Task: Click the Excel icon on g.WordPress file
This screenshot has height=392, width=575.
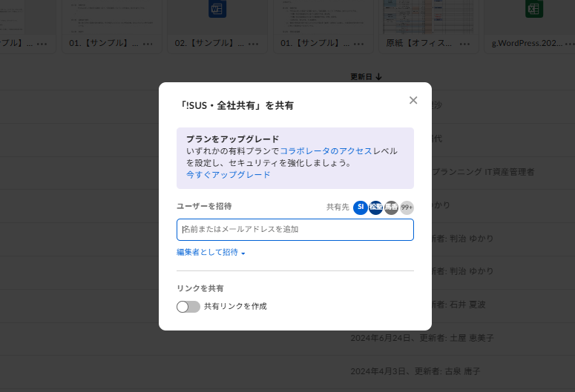Action: pyautogui.click(x=533, y=10)
